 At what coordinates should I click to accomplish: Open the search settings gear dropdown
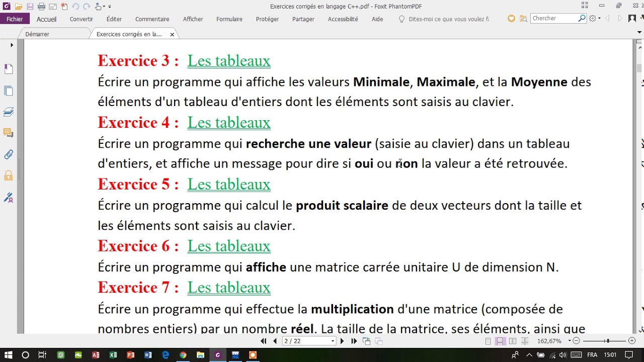(x=595, y=19)
